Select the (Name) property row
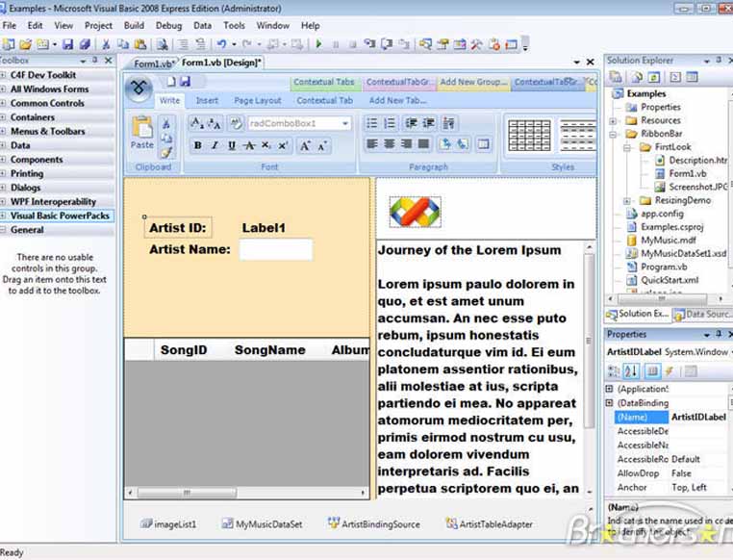The width and height of the screenshot is (733, 560). coord(670,417)
